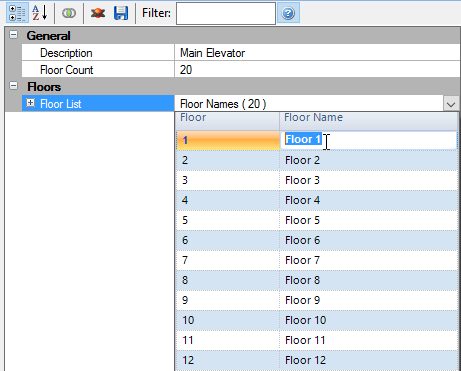Collapse the General category
461x371 pixels.
14,35
